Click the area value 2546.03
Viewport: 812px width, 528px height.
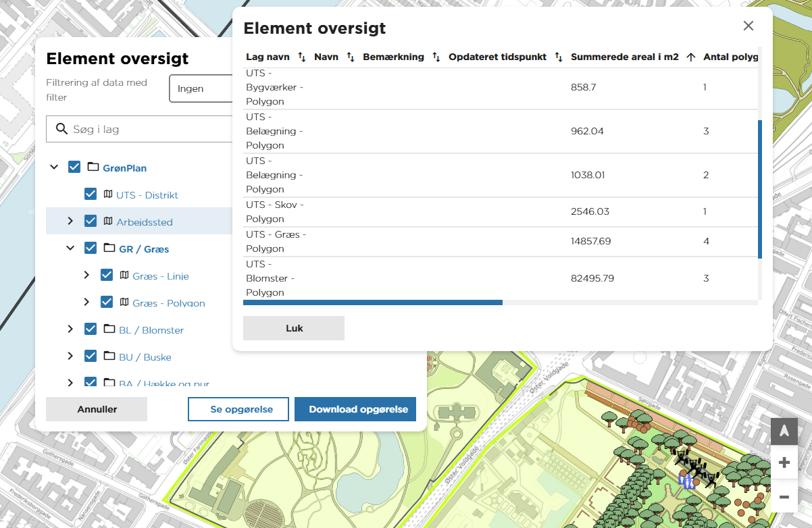click(x=590, y=211)
